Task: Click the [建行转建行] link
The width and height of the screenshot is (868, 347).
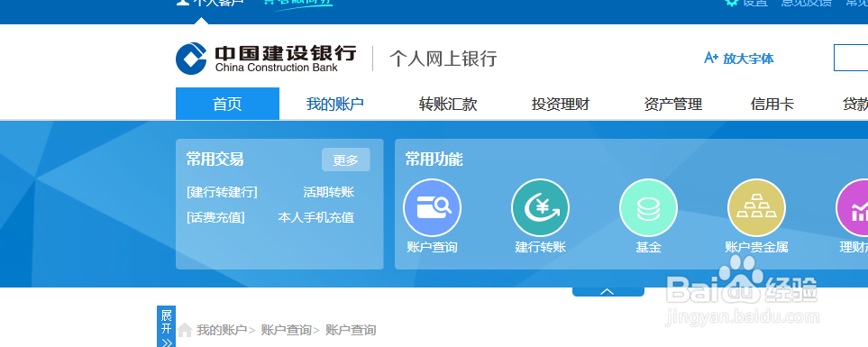Action: click(222, 192)
